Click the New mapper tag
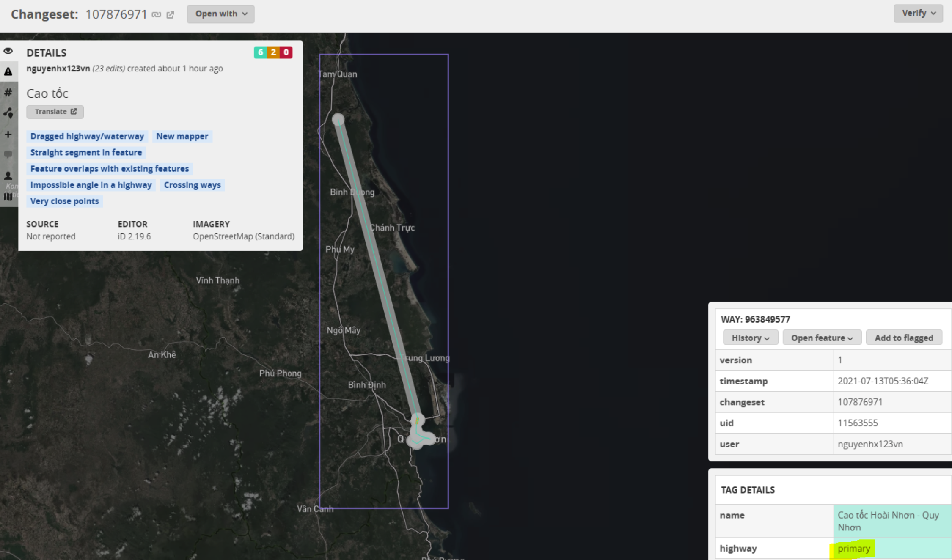The height and width of the screenshot is (560, 952). point(182,136)
